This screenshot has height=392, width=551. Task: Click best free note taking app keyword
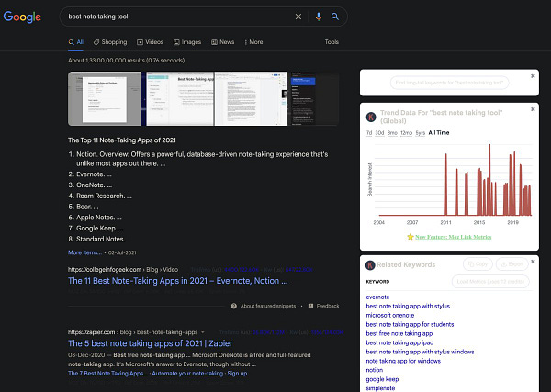[x=399, y=333]
